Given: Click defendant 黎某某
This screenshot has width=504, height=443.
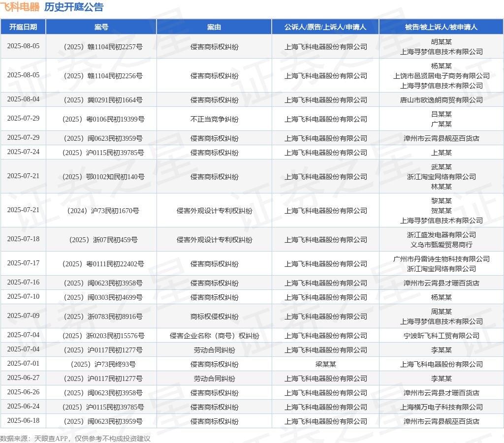Looking at the screenshot, I should click(x=441, y=201).
